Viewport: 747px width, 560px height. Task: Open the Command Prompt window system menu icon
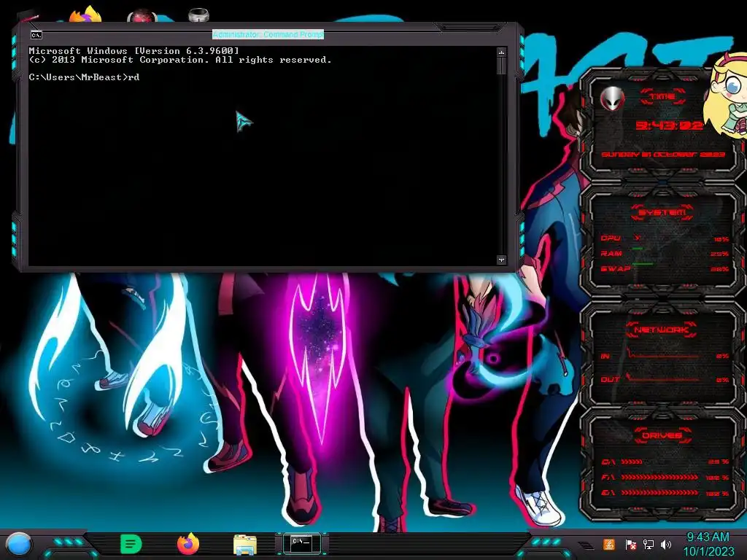36,35
